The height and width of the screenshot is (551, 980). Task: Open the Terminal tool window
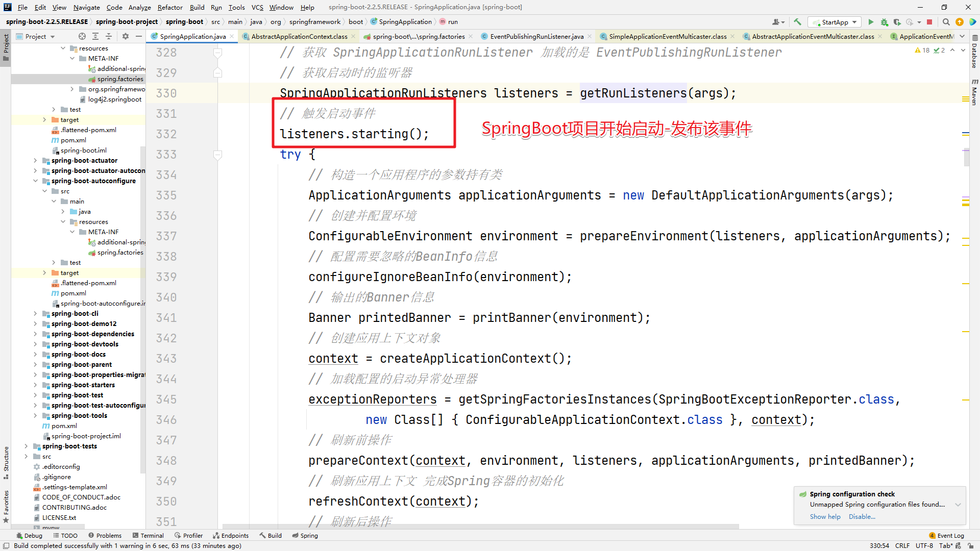coord(148,535)
